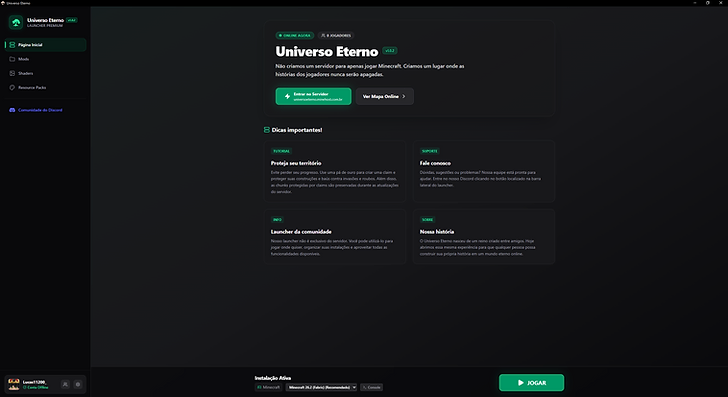Click the icon beside Dicas importantes heading
Viewport: 728px width, 397px height.
(266, 130)
